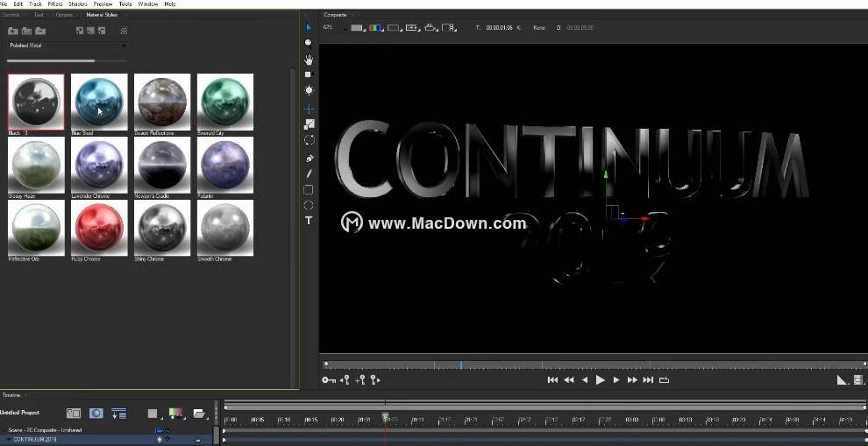Click the Composite viewer tab
Screen dimensions: 868x446
pyautogui.click(x=335, y=15)
